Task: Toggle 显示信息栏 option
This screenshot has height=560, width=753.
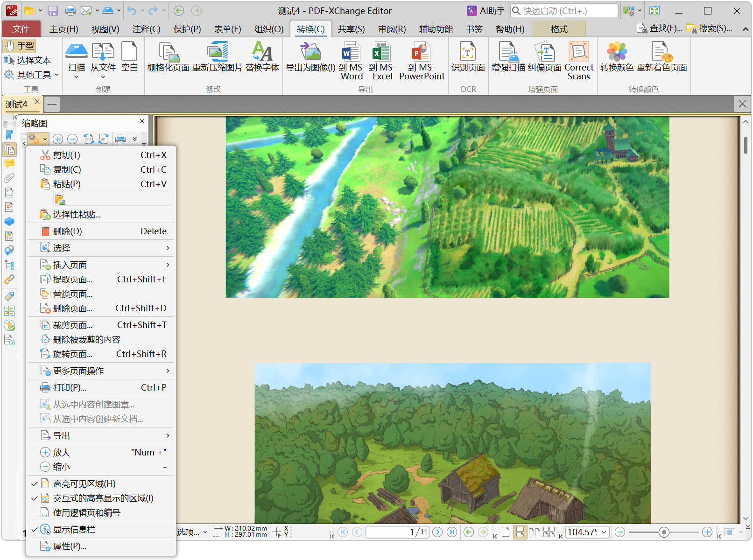Action: 101,529
